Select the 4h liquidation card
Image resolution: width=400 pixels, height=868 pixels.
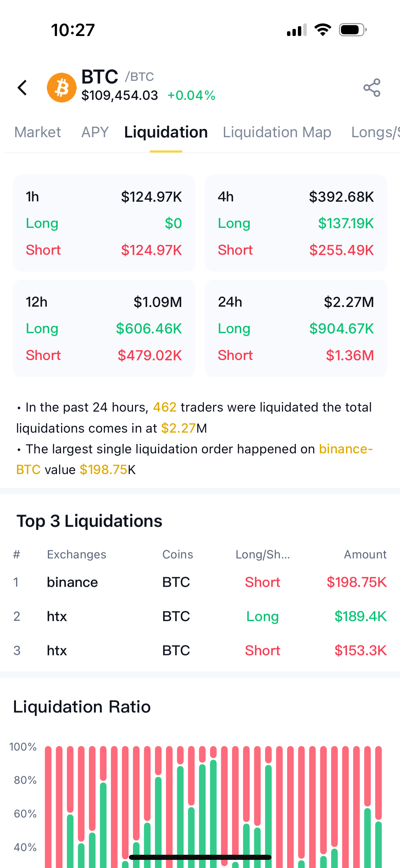pyautogui.click(x=296, y=223)
